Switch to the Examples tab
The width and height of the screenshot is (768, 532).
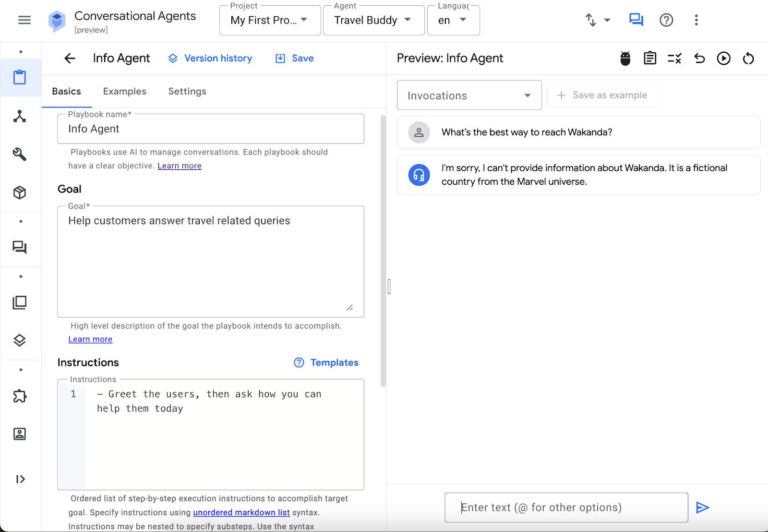click(x=124, y=91)
